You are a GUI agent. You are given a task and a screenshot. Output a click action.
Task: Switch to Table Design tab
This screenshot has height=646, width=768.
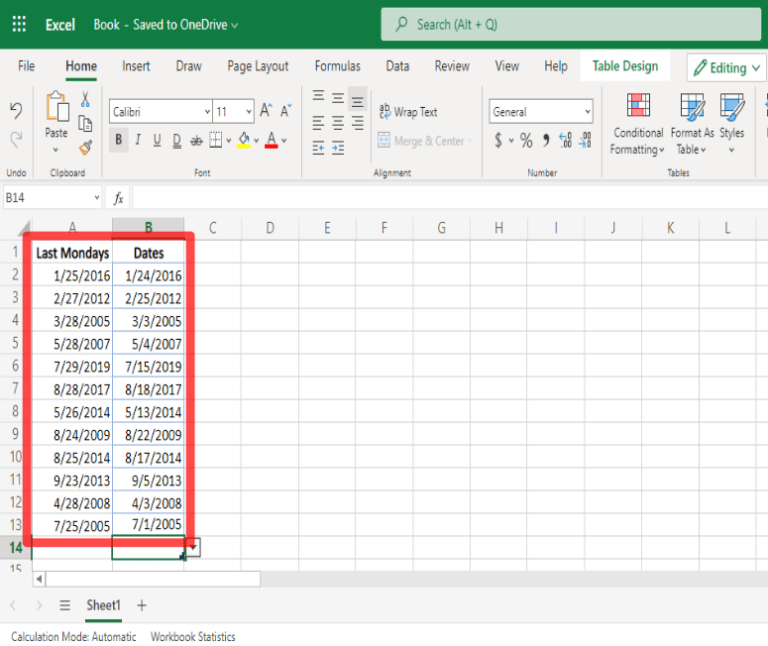625,66
